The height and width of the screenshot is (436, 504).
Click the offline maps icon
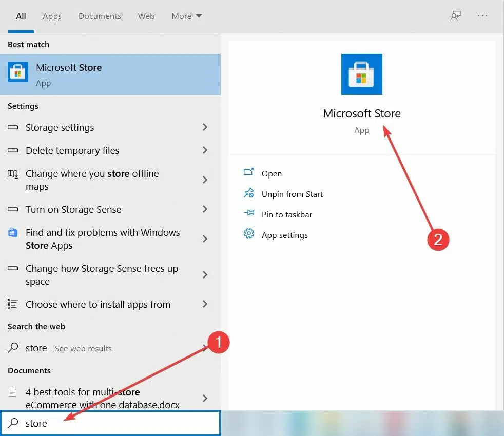13,174
